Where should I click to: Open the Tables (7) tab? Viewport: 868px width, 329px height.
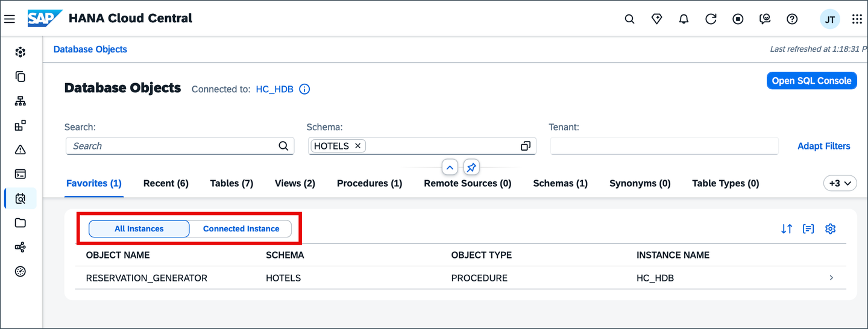(x=231, y=183)
